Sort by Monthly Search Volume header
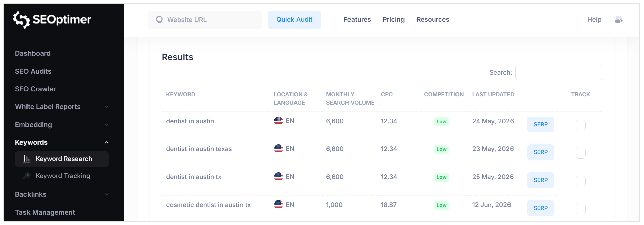644x225 pixels. point(350,98)
